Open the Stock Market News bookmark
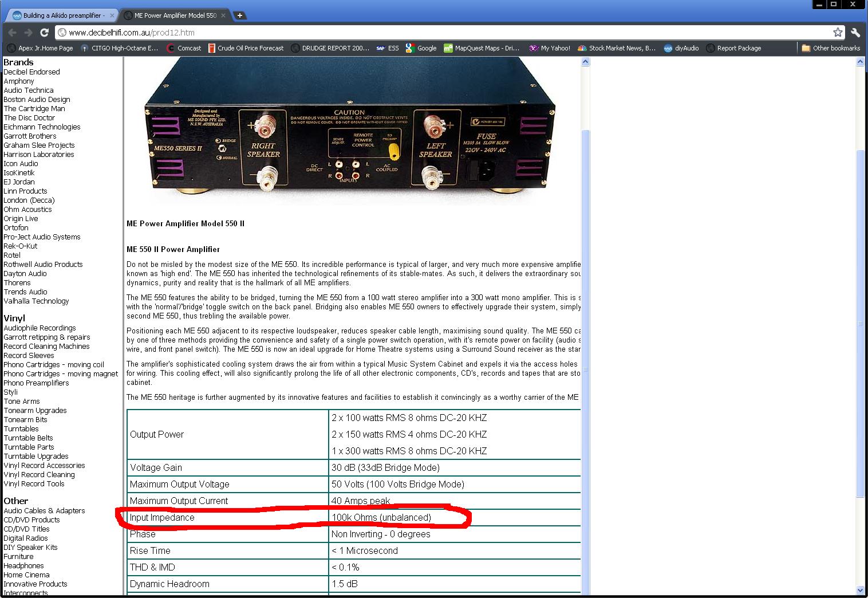Viewport: 868px width, 598px height. pos(617,48)
